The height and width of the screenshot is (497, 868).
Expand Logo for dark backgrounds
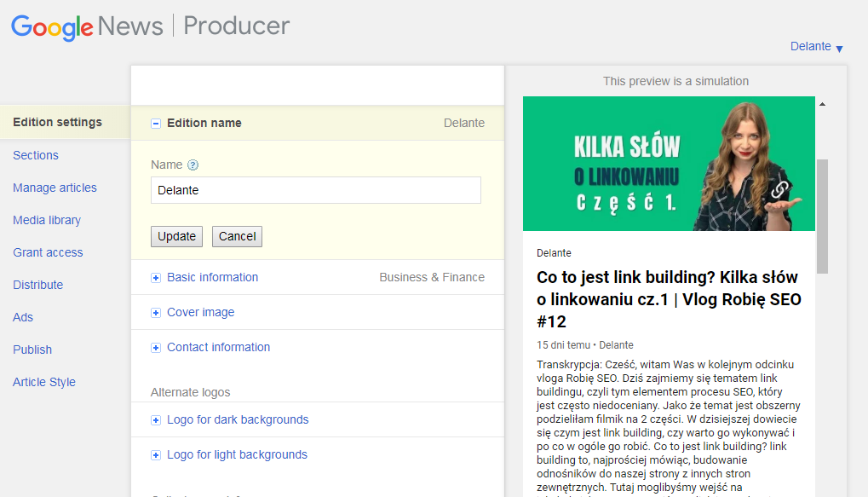tap(156, 420)
